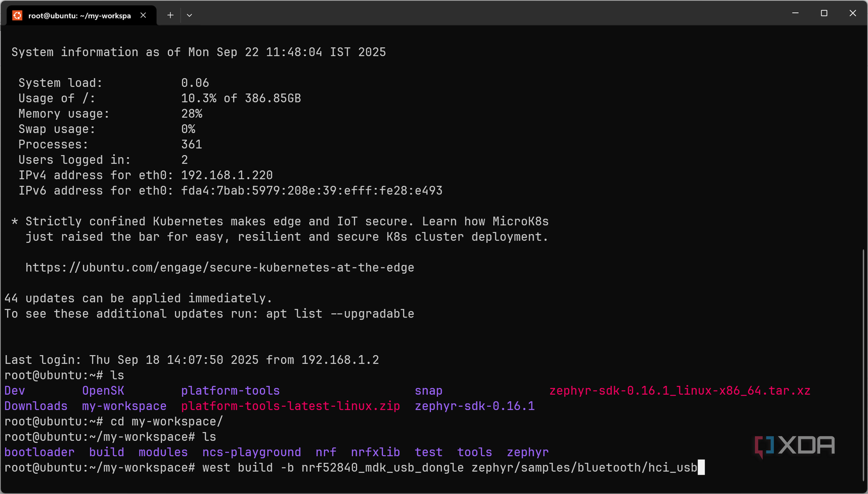The width and height of the screenshot is (868, 494).
Task: Click the nrfxlib directory name
Action: [x=376, y=452]
